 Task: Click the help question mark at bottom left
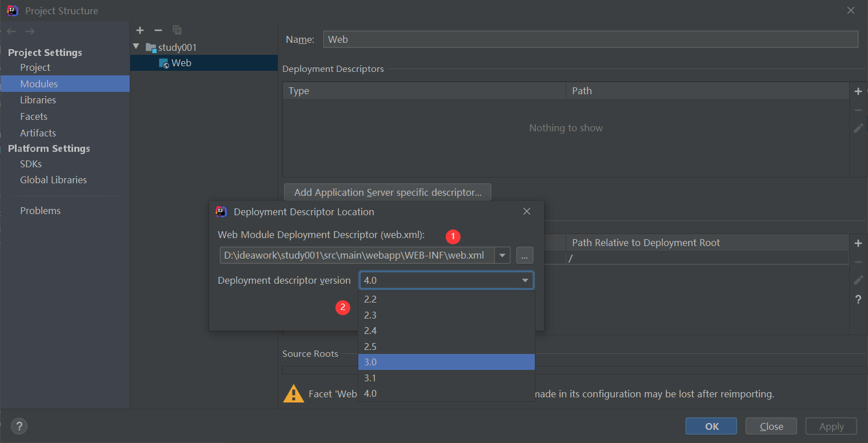pos(19,426)
